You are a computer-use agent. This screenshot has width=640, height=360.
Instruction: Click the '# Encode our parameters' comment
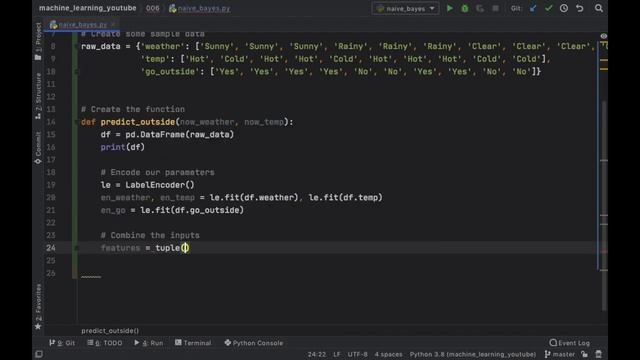pyautogui.click(x=157, y=172)
